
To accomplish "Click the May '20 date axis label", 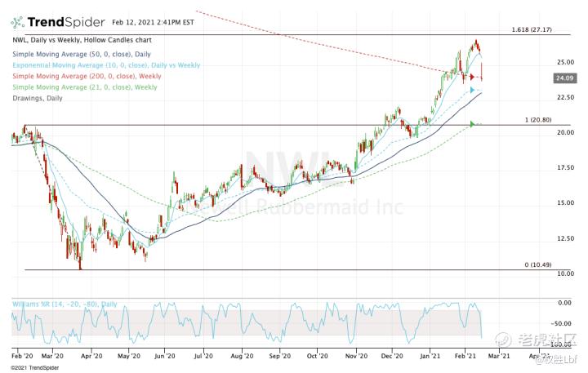I will (x=129, y=356).
